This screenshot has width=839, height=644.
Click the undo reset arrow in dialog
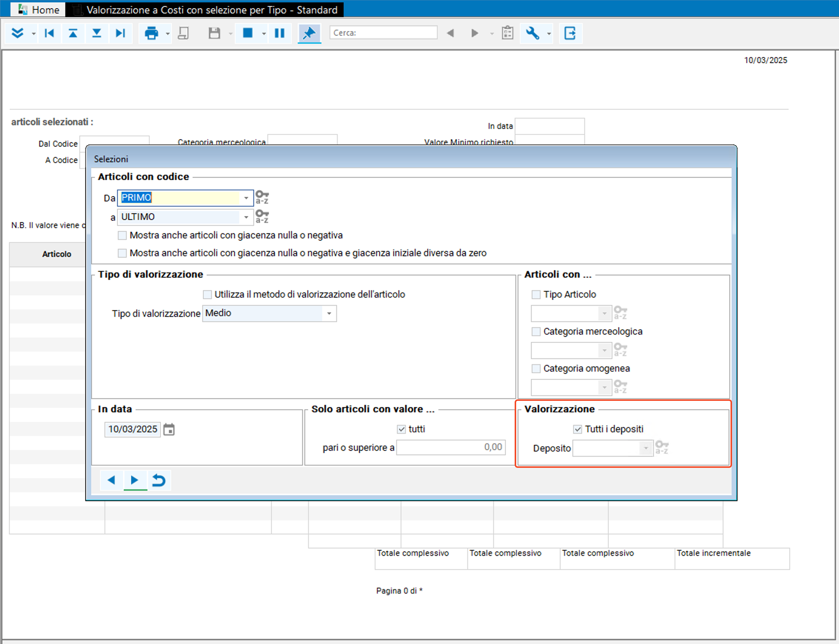tap(159, 480)
